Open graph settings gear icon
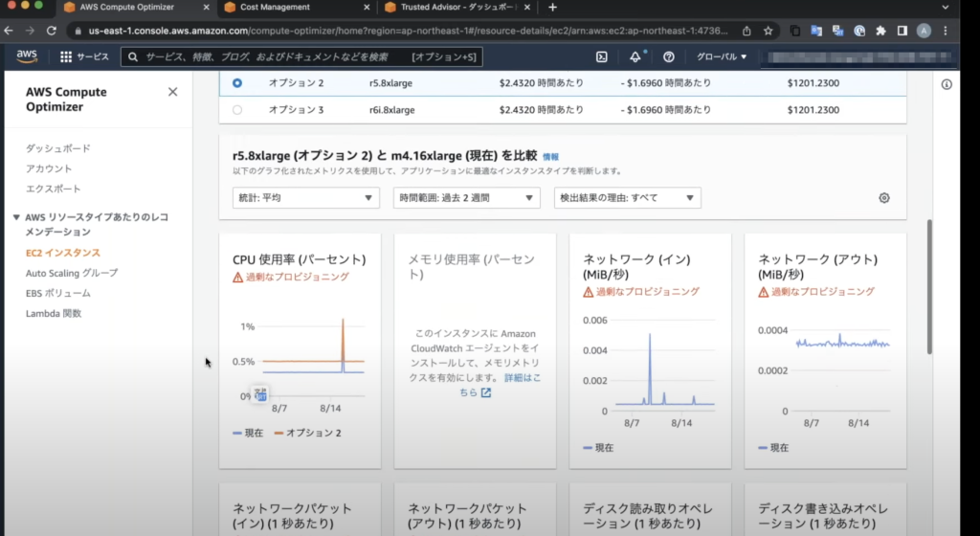The height and width of the screenshot is (536, 980). tap(883, 198)
